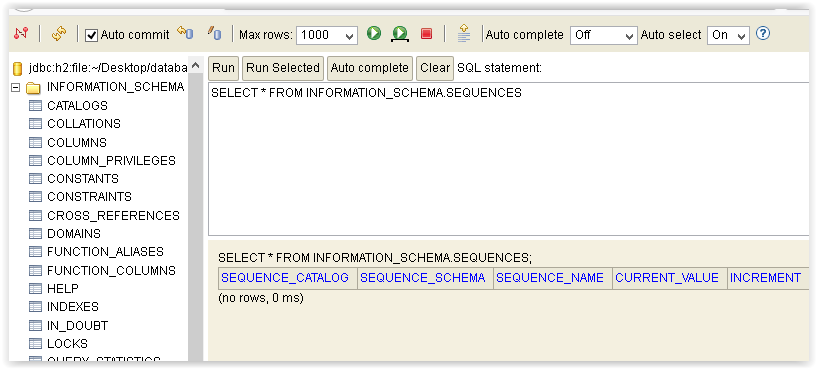Viewport: 817px width, 369px height.
Task: Select CONSTANTS in the tree
Action: pos(83,179)
